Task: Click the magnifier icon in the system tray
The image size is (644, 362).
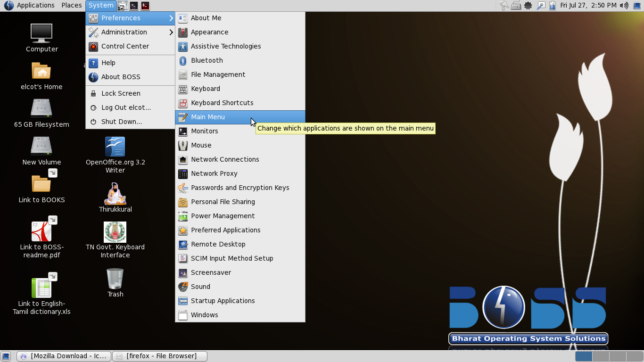Action: pyautogui.click(x=541, y=6)
